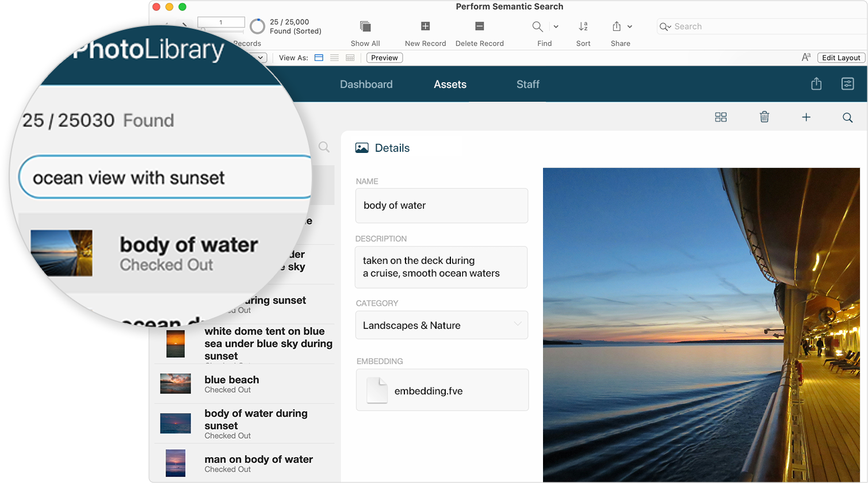
Task: Click the 'body of water during sunset' thumbnail
Action: [175, 423]
